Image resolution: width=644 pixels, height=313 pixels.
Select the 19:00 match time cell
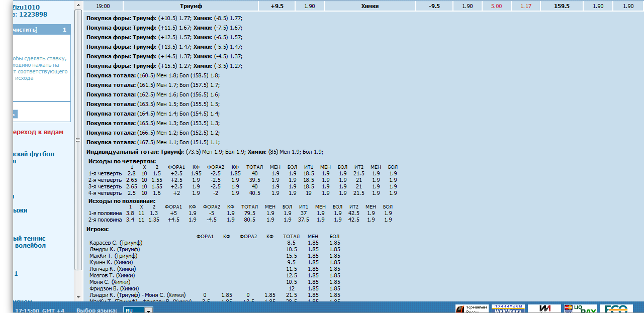point(103,6)
